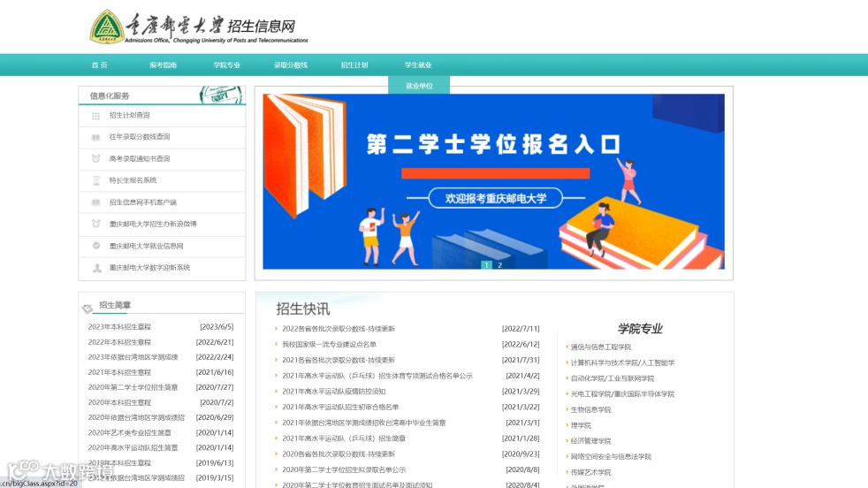The width and height of the screenshot is (868, 488).
Task: Open 2020年第二学士学位招生拟录取名单公示
Action: (344, 469)
